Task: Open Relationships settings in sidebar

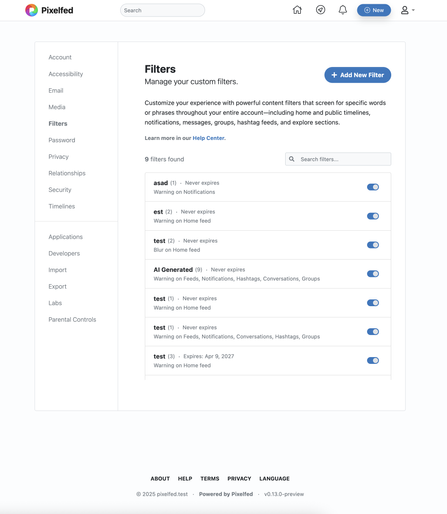Action: click(x=67, y=173)
